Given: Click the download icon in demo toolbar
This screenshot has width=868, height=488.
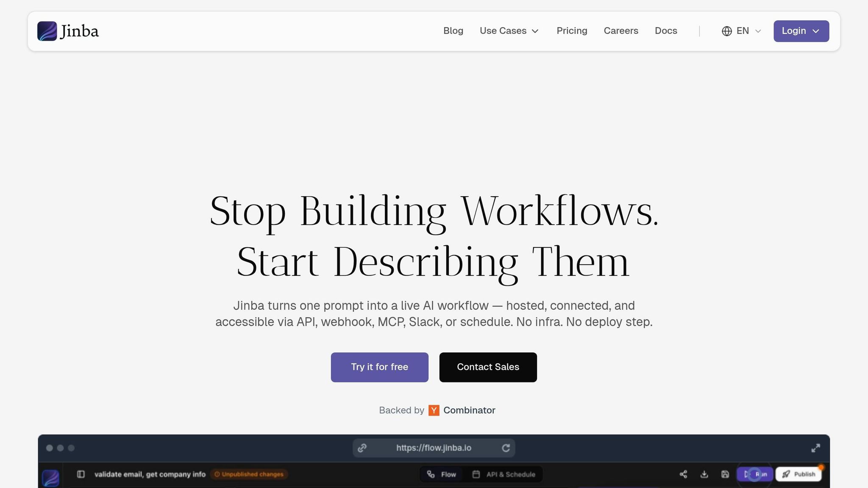Looking at the screenshot, I should point(704,474).
